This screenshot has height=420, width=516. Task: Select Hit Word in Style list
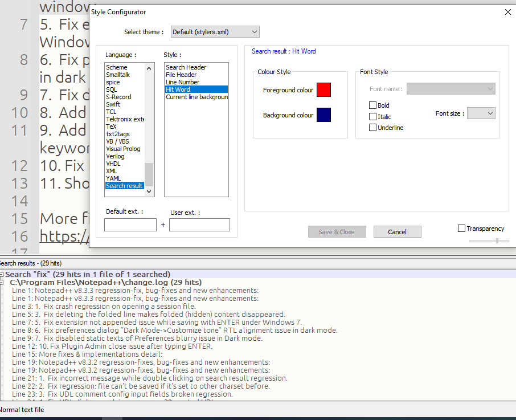point(196,89)
